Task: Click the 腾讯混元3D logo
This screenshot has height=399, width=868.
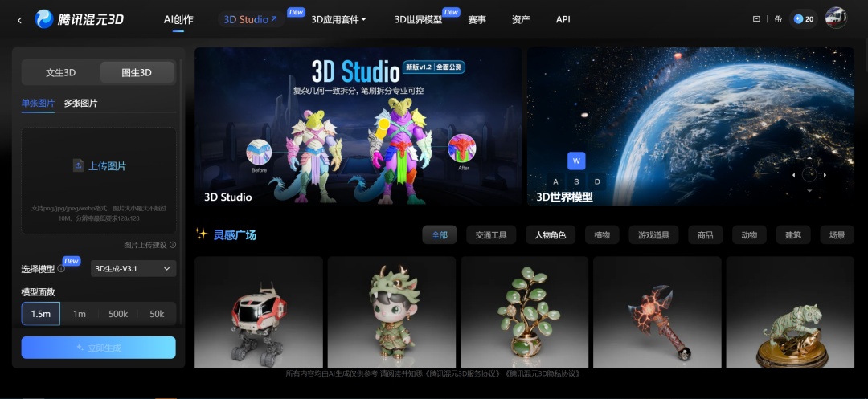Action: (79, 19)
